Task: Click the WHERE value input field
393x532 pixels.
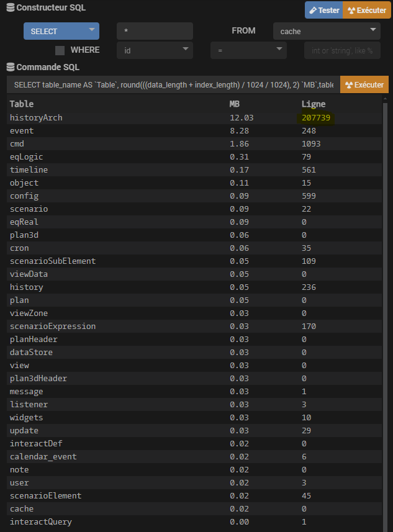Action: point(342,50)
